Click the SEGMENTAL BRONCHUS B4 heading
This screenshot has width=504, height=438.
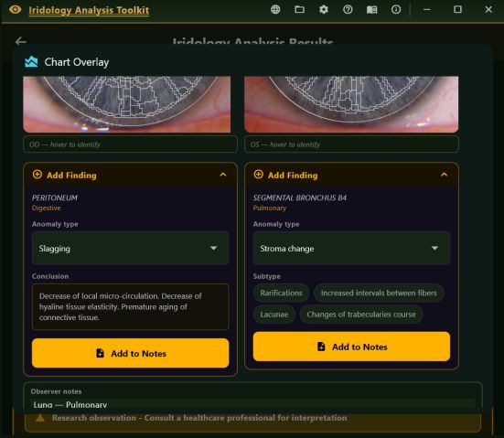(x=300, y=198)
